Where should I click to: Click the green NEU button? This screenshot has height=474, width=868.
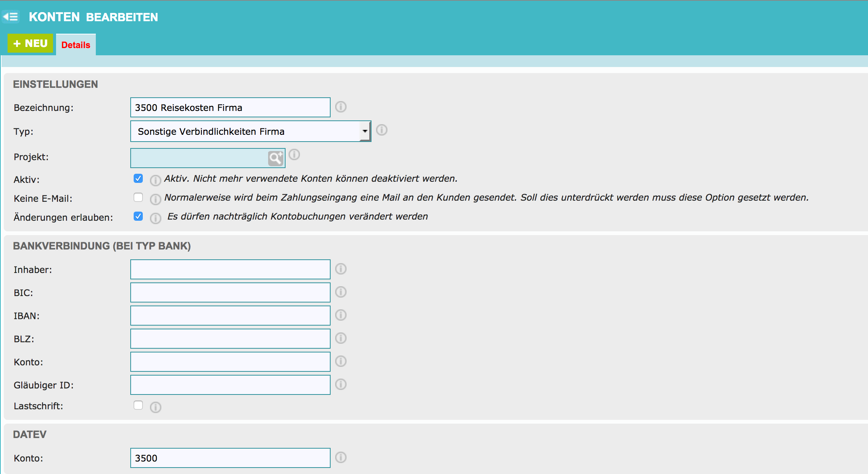click(x=30, y=44)
